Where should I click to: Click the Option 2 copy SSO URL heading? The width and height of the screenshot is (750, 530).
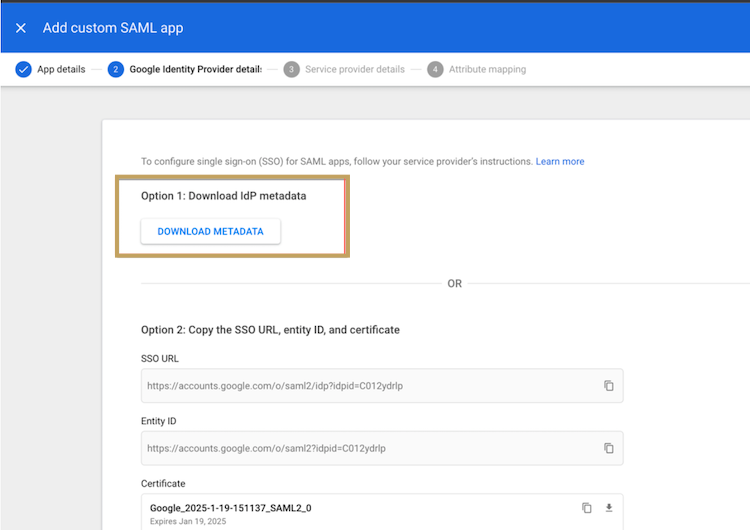(x=270, y=330)
